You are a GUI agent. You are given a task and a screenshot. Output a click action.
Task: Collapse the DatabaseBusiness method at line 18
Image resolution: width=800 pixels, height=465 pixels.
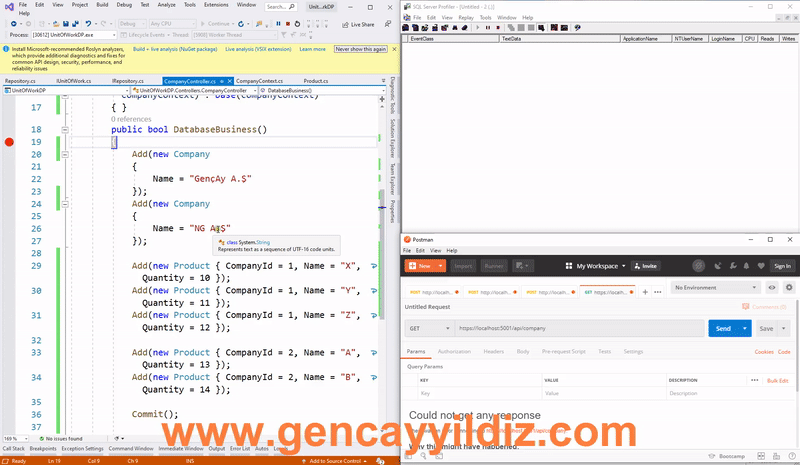(64, 130)
